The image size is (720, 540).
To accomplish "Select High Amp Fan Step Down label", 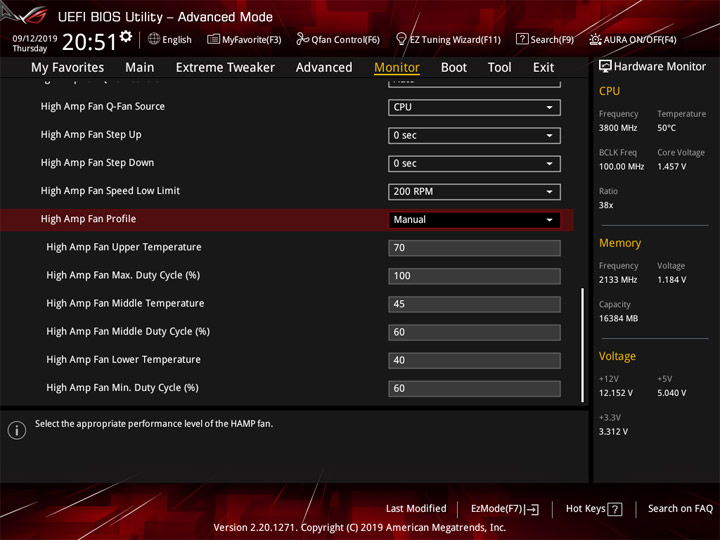I will [97, 163].
